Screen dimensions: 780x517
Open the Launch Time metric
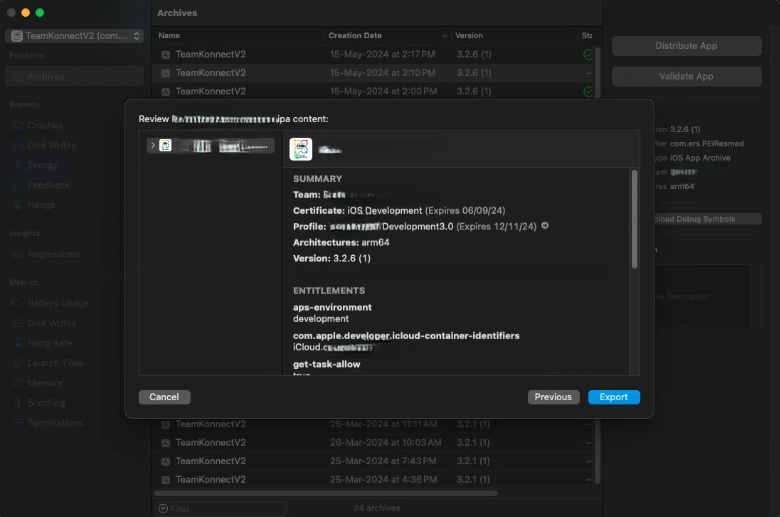pyautogui.click(x=55, y=363)
